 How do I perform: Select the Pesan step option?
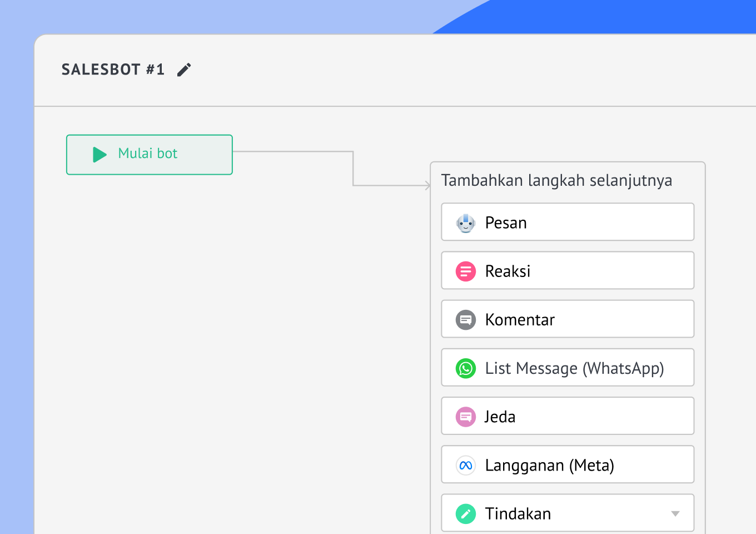click(568, 222)
